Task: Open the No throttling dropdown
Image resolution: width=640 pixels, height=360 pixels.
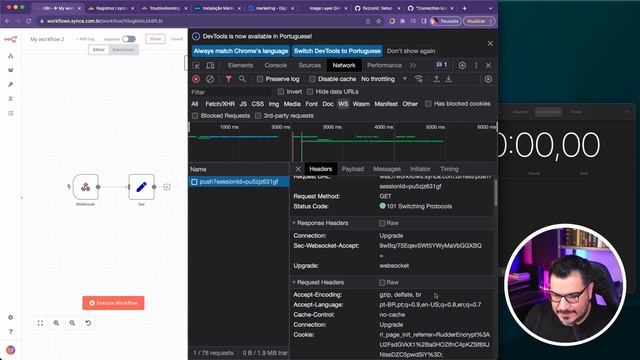Action: click(x=384, y=79)
